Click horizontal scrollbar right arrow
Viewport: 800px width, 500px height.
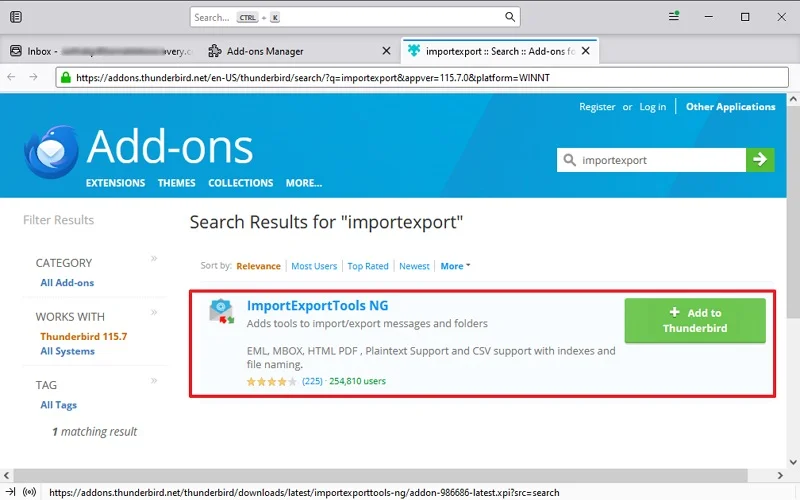tap(780, 475)
